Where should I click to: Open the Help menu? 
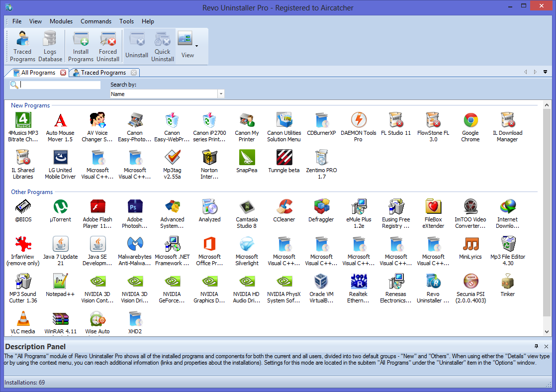(x=148, y=21)
